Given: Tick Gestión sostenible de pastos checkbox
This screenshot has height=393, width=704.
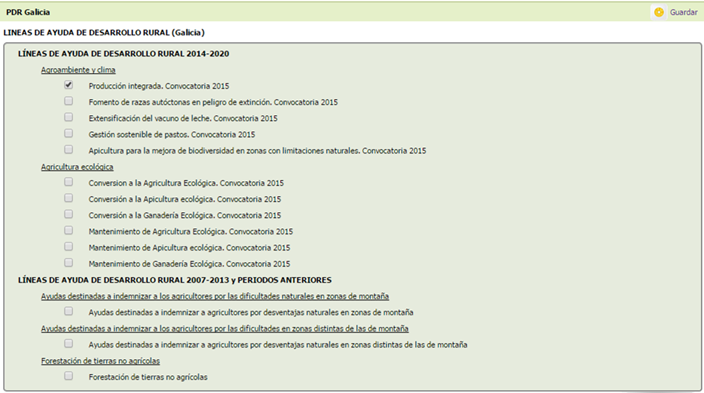Looking at the screenshot, I should pos(68,133).
